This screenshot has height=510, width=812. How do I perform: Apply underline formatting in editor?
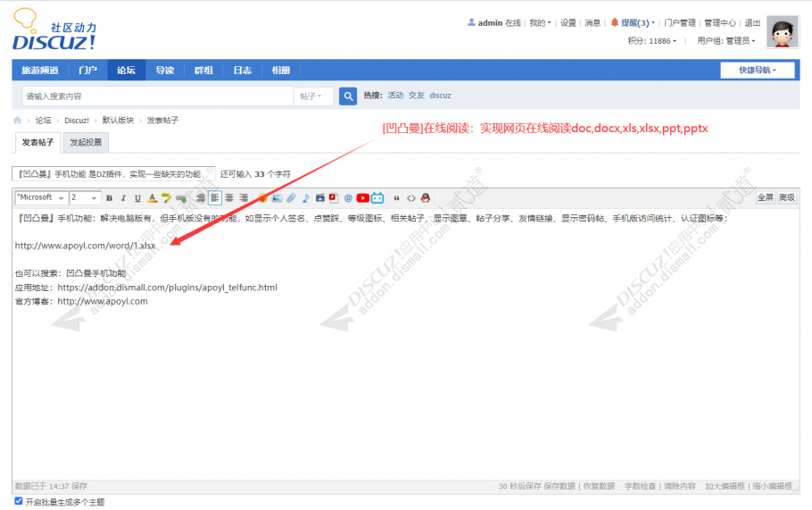[137, 198]
